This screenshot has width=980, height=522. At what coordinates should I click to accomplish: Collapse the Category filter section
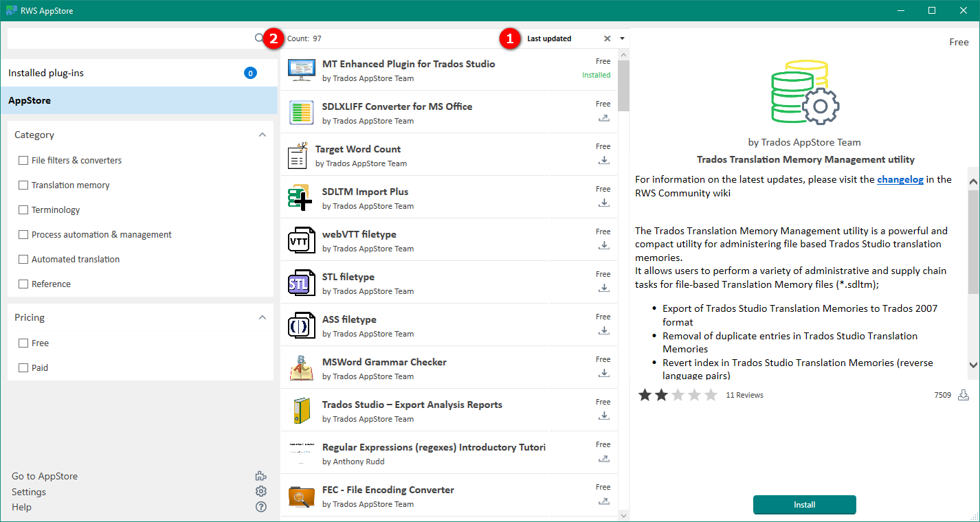(x=262, y=135)
